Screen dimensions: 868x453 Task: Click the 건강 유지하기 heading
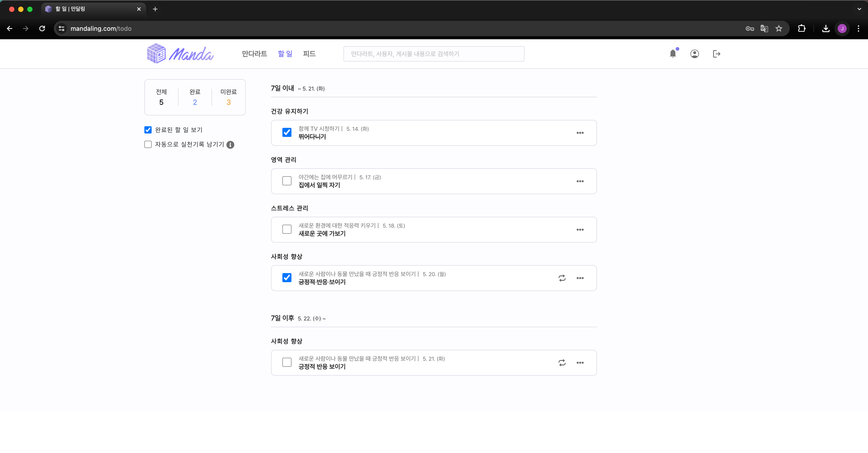point(289,112)
